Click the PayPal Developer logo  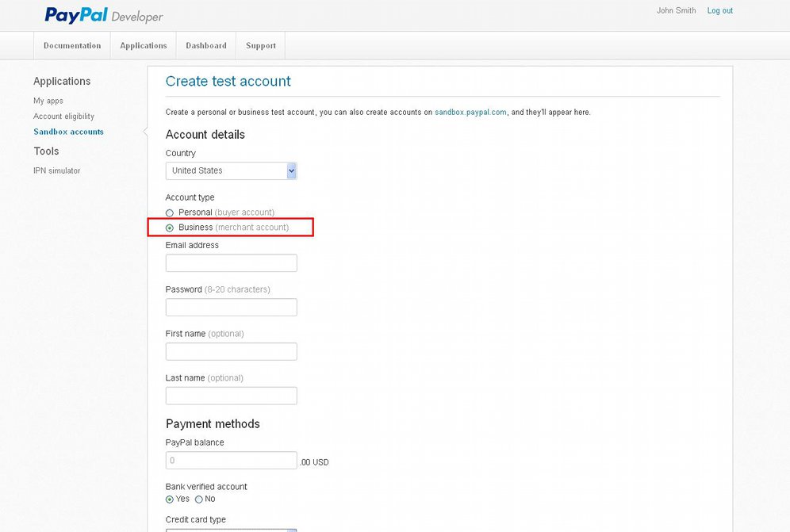[x=104, y=15]
